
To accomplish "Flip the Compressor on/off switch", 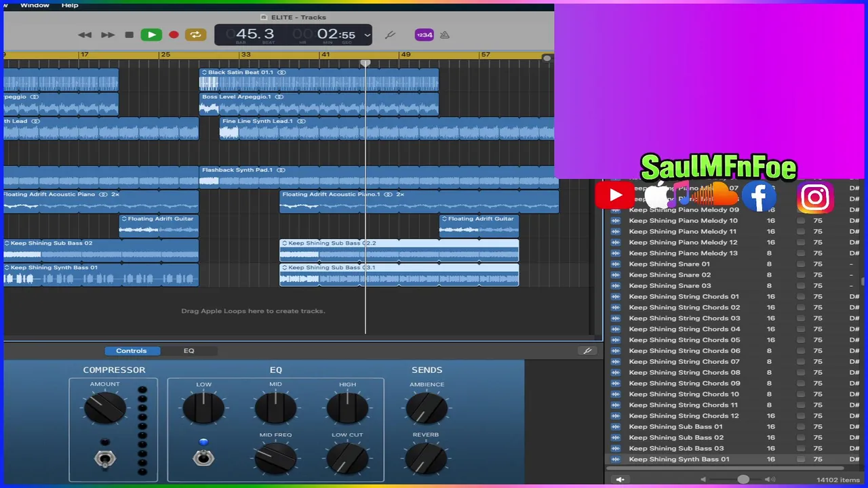I will click(x=104, y=459).
